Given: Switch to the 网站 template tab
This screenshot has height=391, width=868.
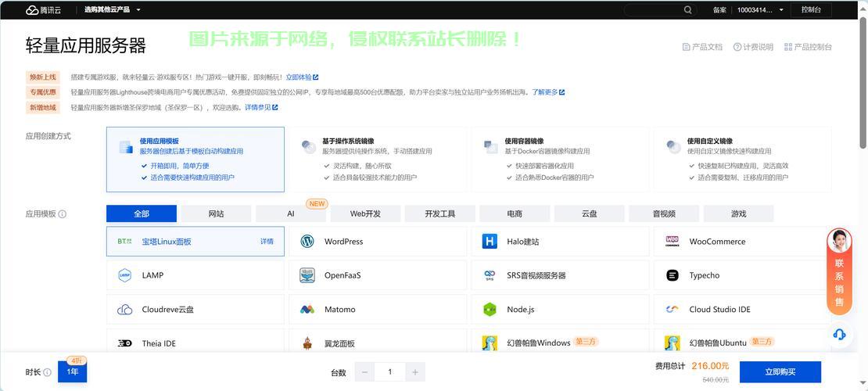Looking at the screenshot, I should [x=216, y=213].
